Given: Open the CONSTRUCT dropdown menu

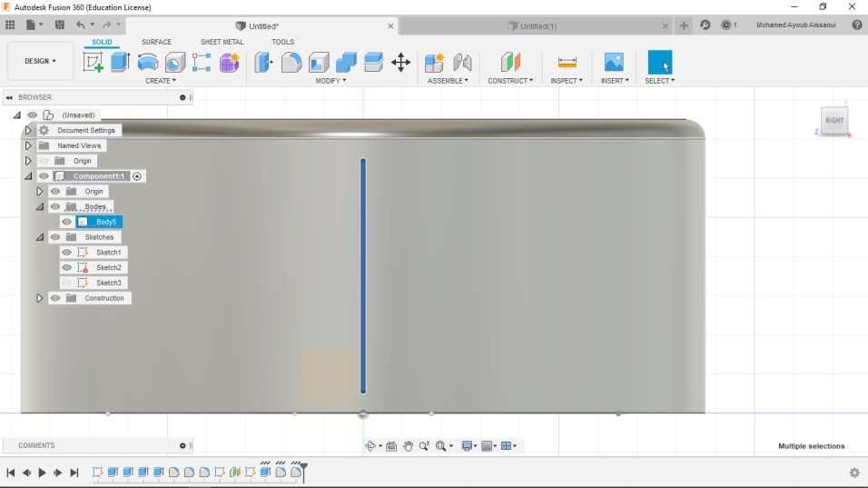Looking at the screenshot, I should coord(510,81).
